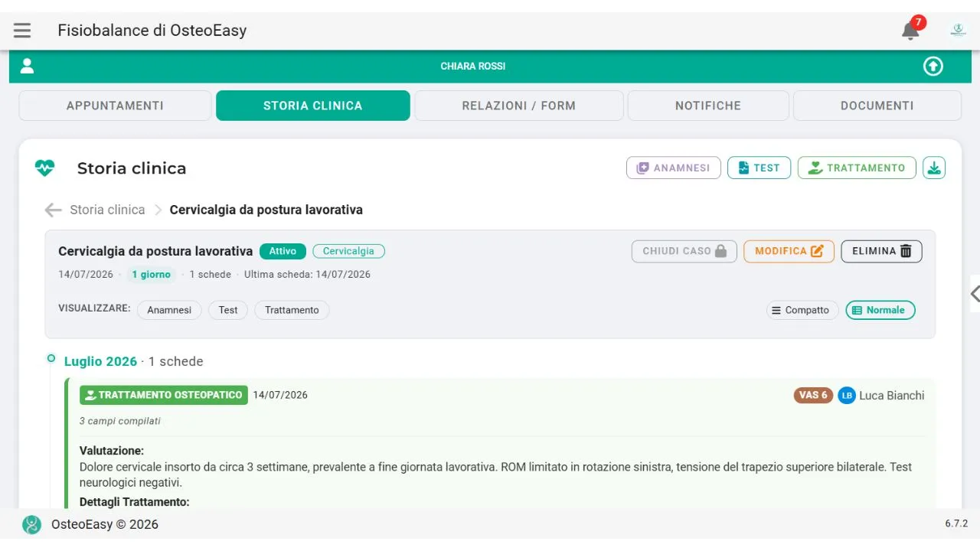This screenshot has width=980, height=551.
Task: Open the profile avatar at top right
Action: coord(958,30)
